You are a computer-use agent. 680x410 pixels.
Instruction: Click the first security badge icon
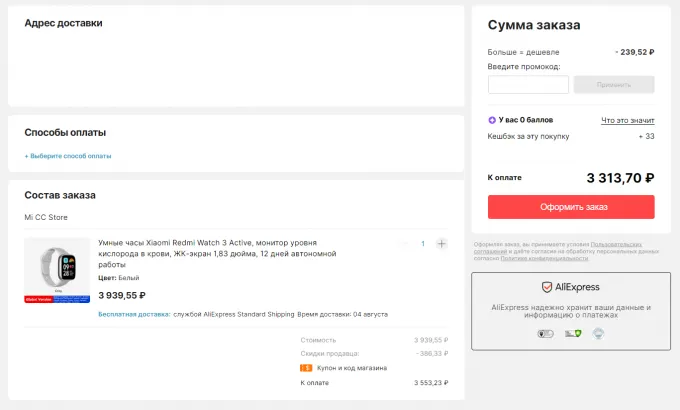point(545,335)
